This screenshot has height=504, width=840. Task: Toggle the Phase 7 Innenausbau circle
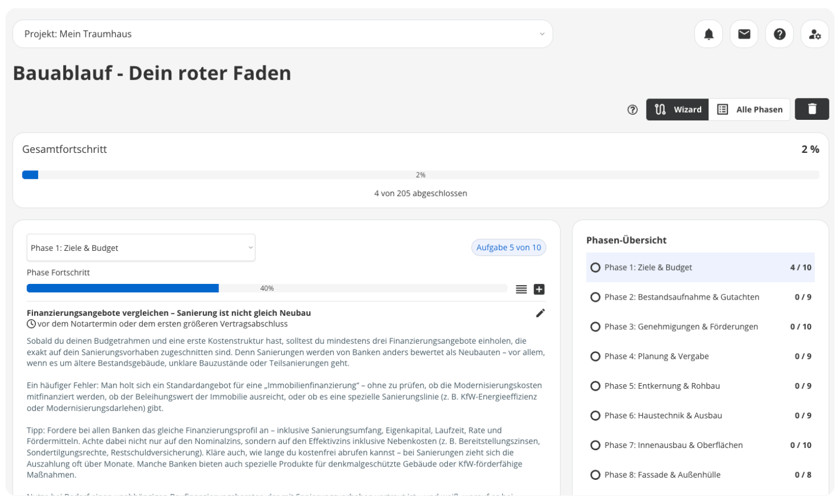click(595, 445)
